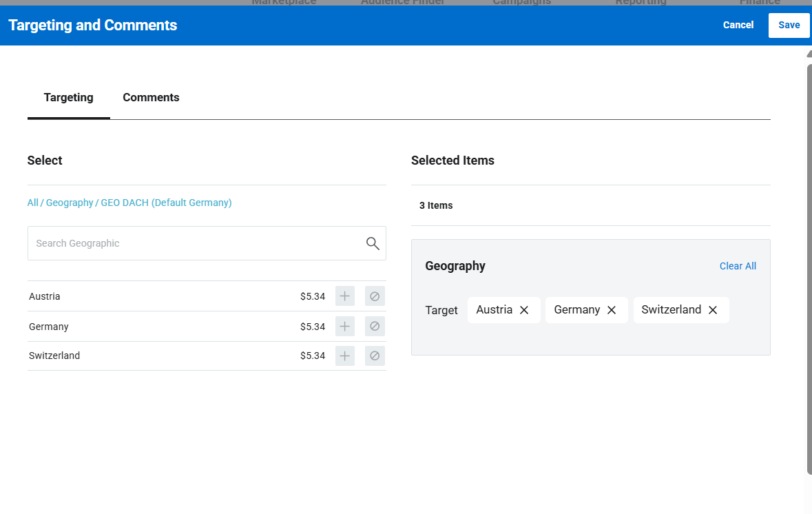The width and height of the screenshot is (812, 514).
Task: Navigate to Geography breadcrumb link
Action: (x=70, y=203)
